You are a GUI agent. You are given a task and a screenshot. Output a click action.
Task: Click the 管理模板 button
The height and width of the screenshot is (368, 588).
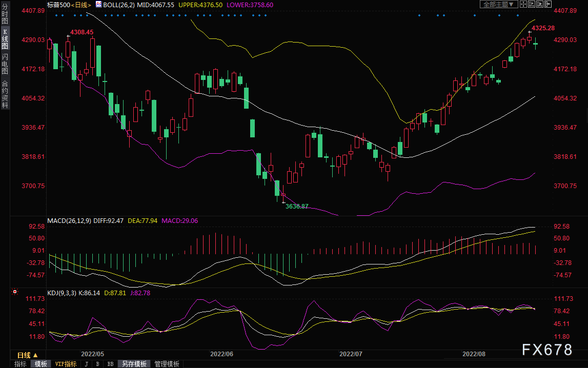167,364
